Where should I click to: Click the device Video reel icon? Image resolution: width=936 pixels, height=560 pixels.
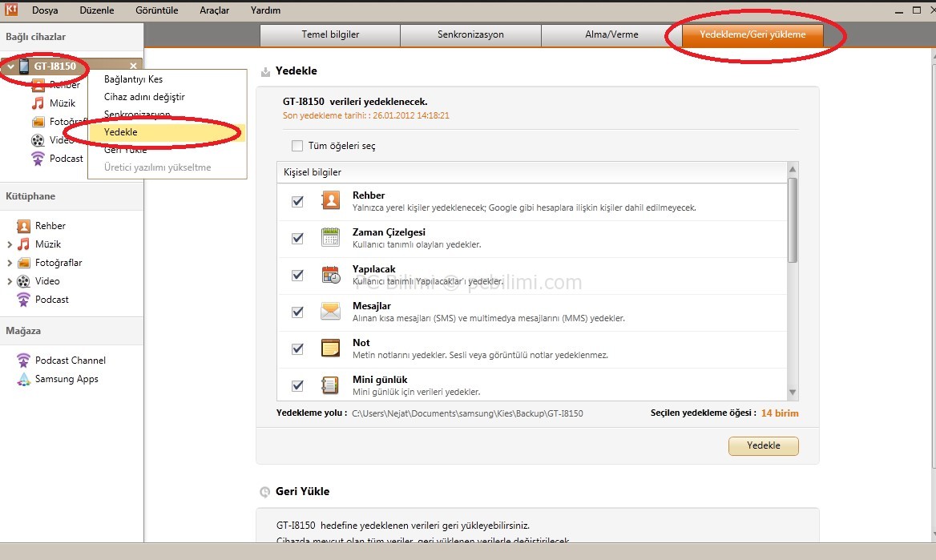point(38,140)
